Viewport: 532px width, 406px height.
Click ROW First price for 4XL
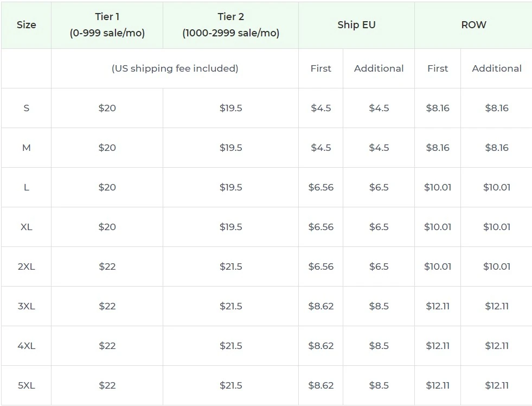[438, 346]
